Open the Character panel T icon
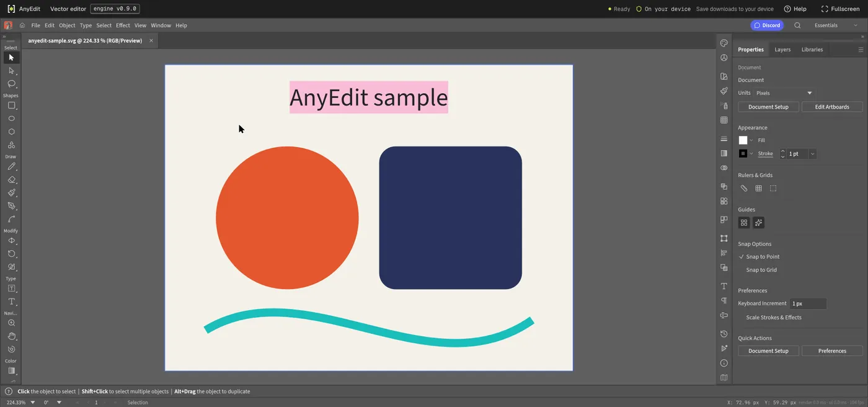 (724, 287)
